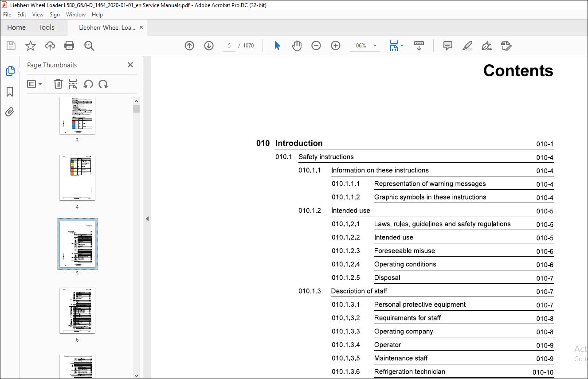Click the Personal protective equipment entry
The image size is (588, 379).
419,305
